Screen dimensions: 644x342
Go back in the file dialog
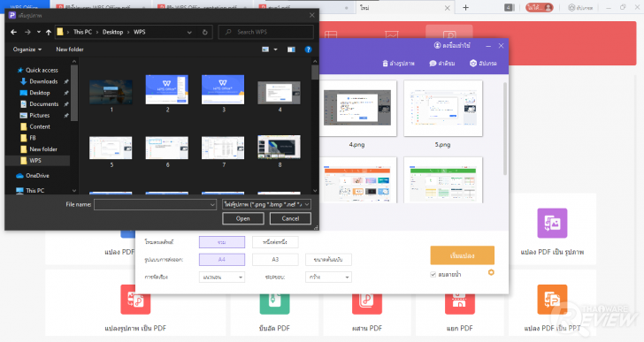(x=14, y=32)
